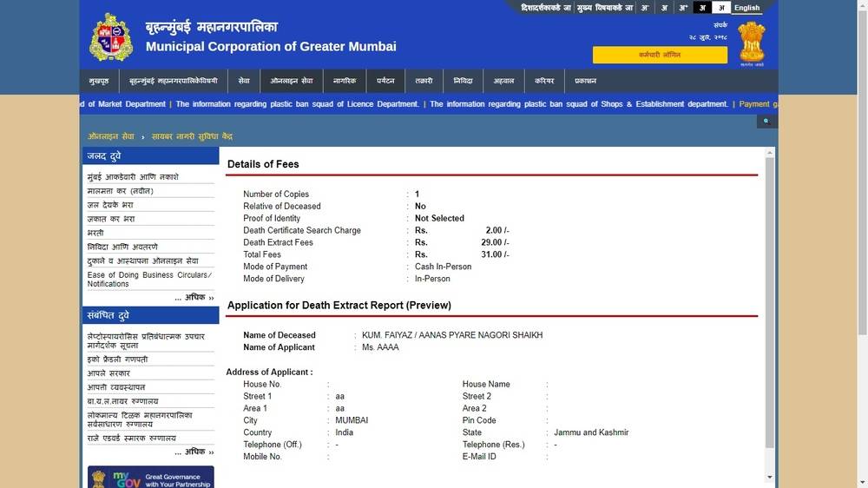Image resolution: width=868 pixels, height=488 pixels.
Task: Open Ease of Doing Business Circulars link
Action: point(149,280)
